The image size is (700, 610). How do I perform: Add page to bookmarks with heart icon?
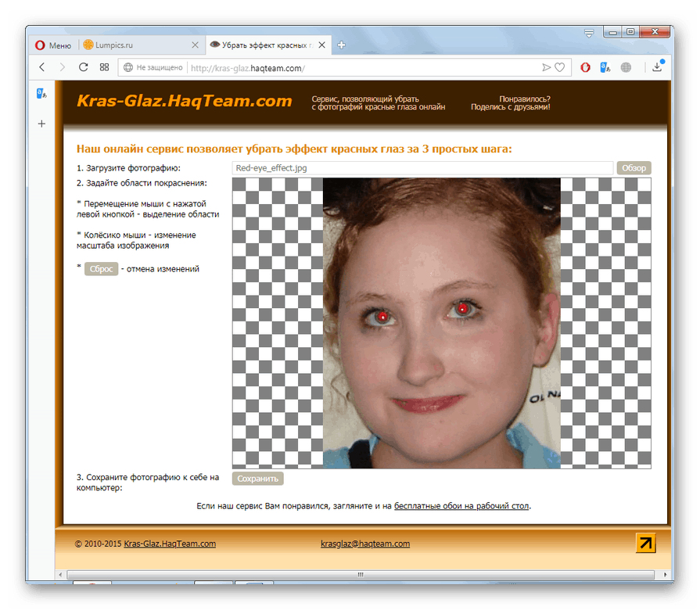pyautogui.click(x=560, y=67)
